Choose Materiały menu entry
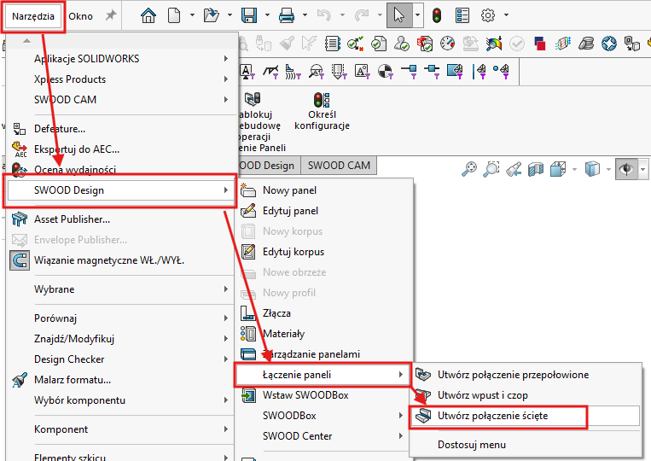 pyautogui.click(x=284, y=333)
